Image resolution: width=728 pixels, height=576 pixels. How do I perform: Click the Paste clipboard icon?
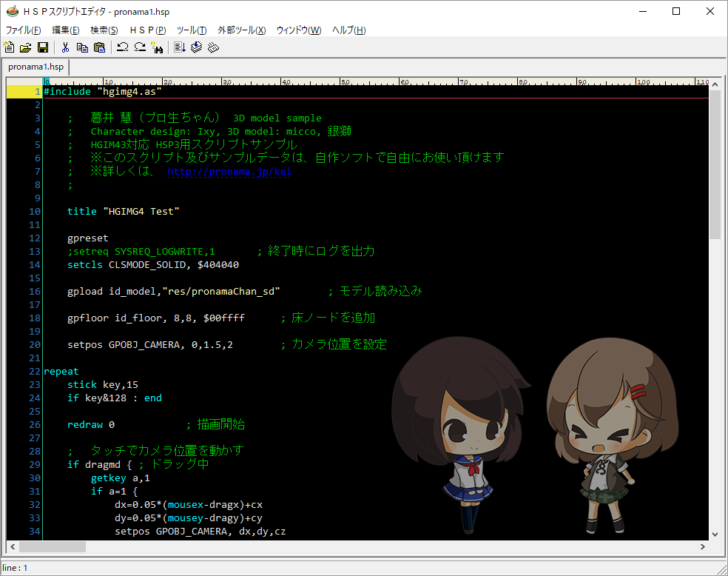pyautogui.click(x=99, y=47)
